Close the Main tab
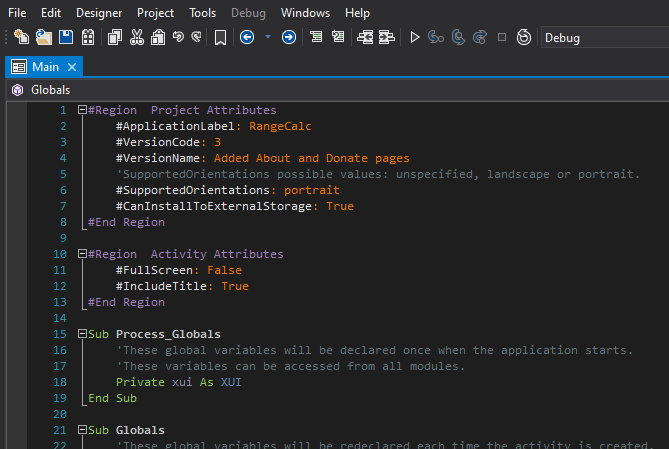Image resolution: width=669 pixels, height=449 pixels. 73,66
